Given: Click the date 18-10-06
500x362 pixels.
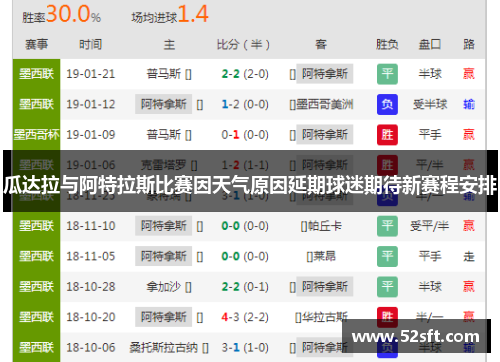Looking at the screenshot, I should tap(91, 348).
